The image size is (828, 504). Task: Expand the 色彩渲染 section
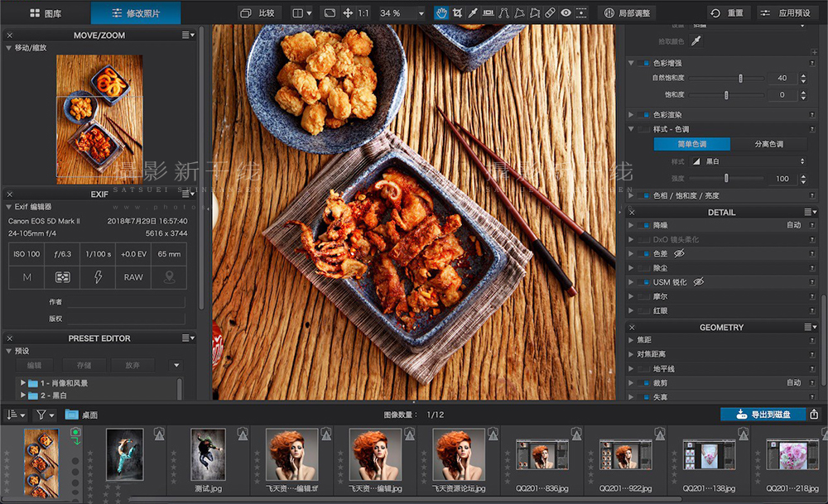[x=631, y=114]
